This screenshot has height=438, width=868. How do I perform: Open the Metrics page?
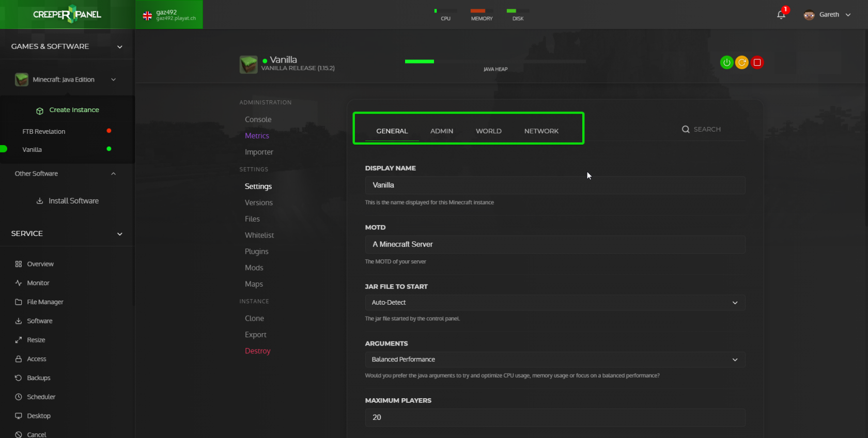click(257, 136)
